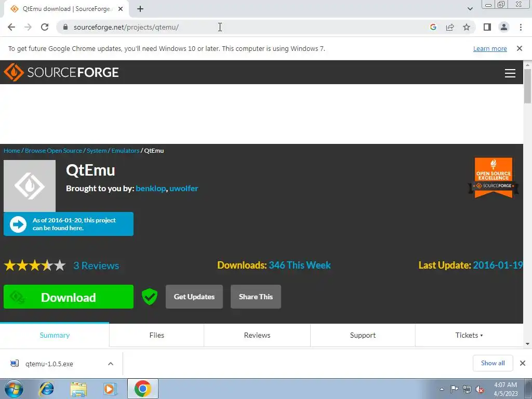The width and height of the screenshot is (532, 399).
Task: Open Chrome three-dot menu
Action: (x=521, y=27)
